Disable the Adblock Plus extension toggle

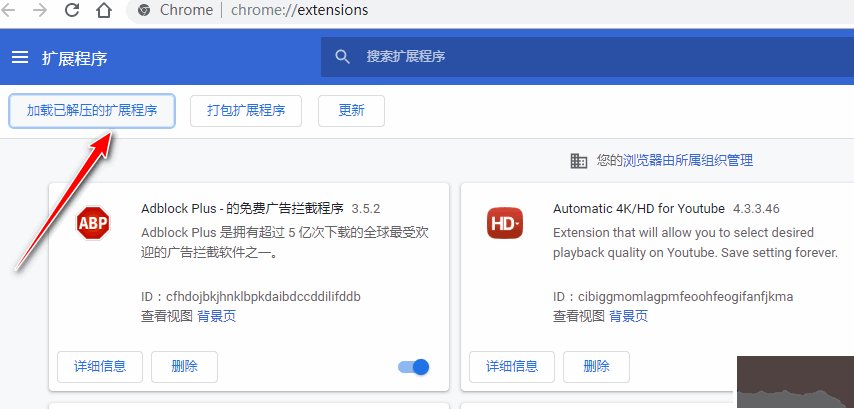[x=414, y=367]
